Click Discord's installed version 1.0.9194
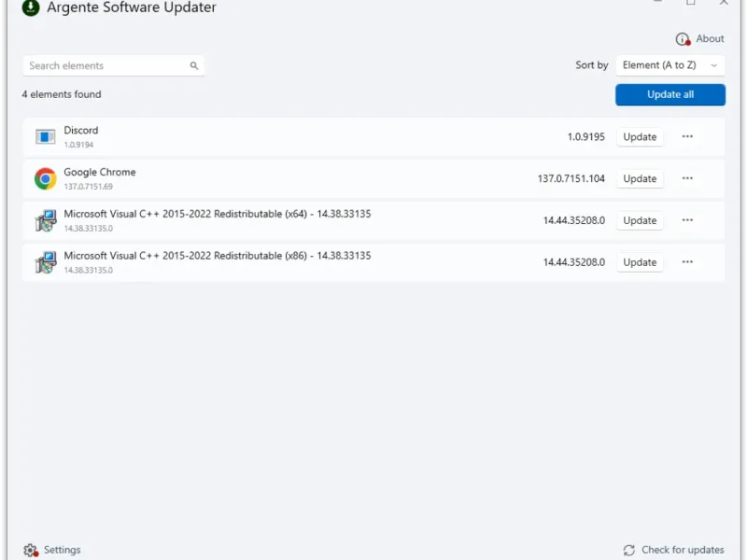747x560 pixels. 78,145
